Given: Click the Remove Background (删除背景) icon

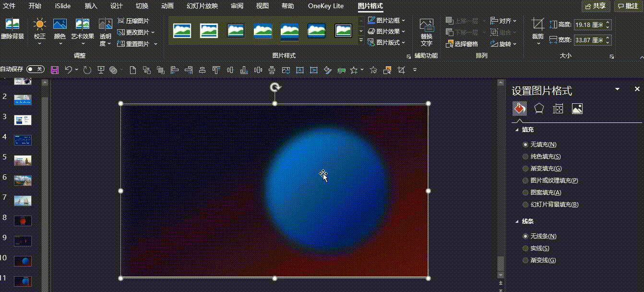Looking at the screenshot, I should (12, 24).
